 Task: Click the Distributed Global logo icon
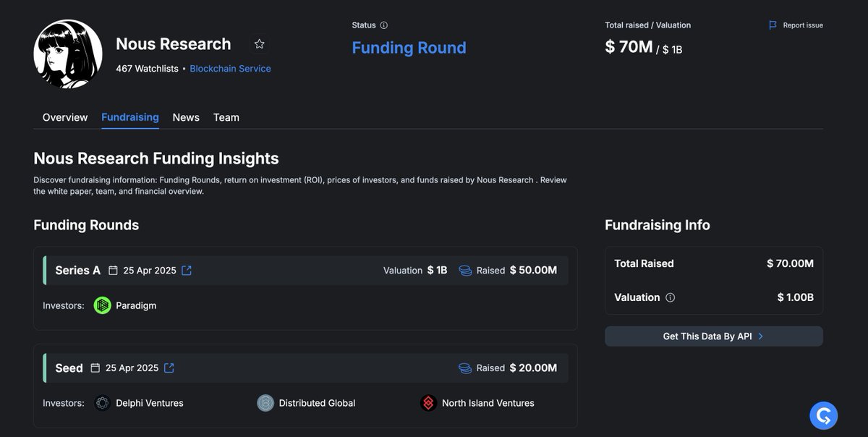coord(265,403)
